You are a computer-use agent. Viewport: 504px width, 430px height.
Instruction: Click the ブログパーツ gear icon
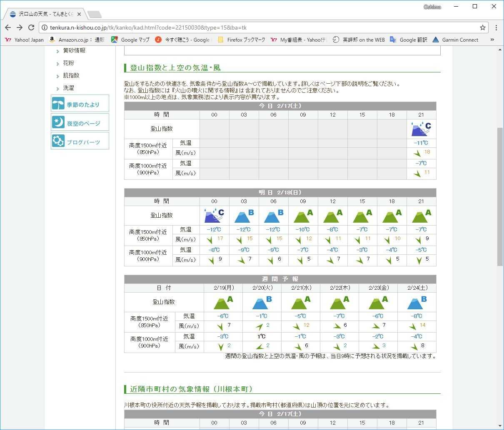pos(58,141)
